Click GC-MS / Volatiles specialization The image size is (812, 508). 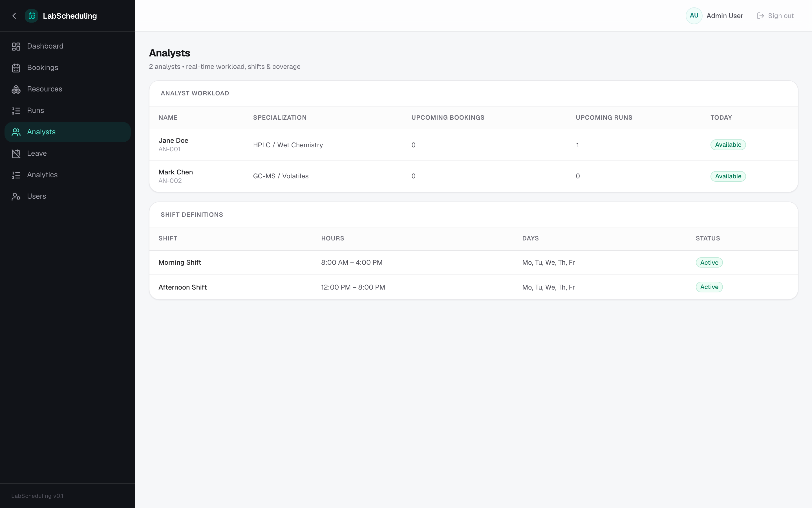point(281,176)
